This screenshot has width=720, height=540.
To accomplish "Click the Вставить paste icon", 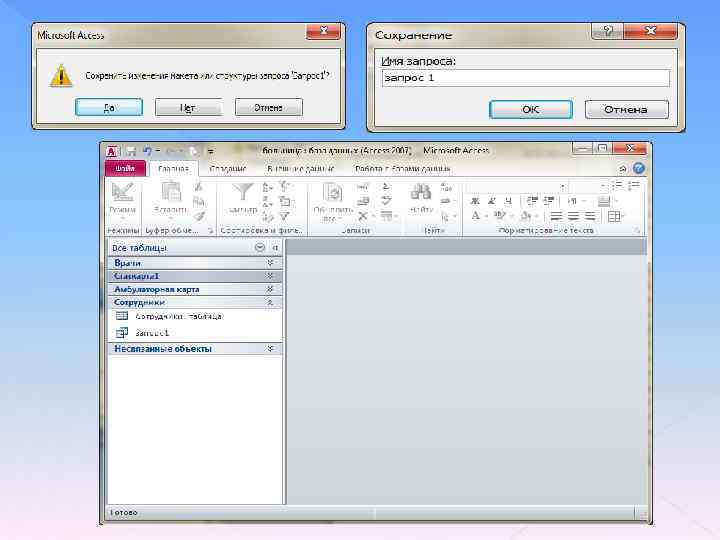I will [171, 191].
